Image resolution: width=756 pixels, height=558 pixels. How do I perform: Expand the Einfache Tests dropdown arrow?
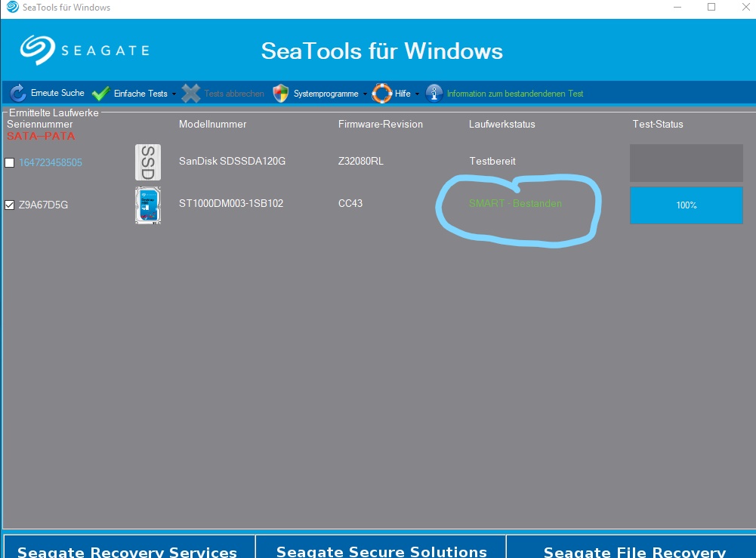pyautogui.click(x=174, y=94)
